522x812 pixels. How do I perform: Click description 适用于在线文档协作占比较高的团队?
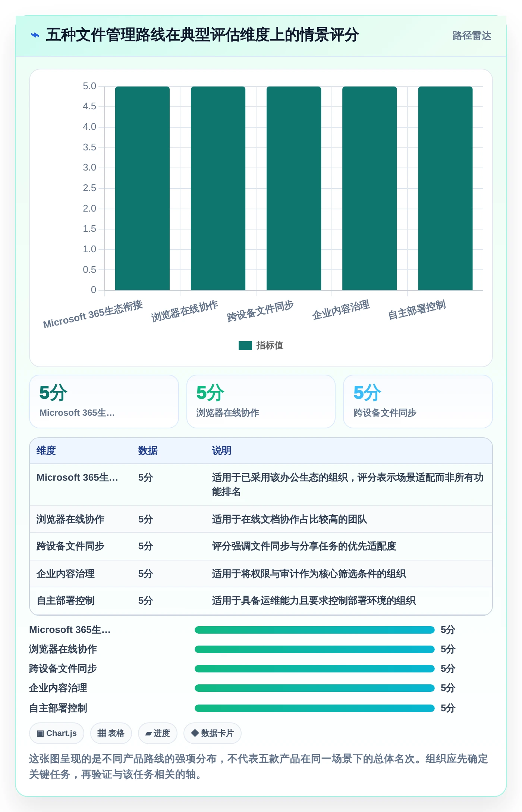point(289,519)
